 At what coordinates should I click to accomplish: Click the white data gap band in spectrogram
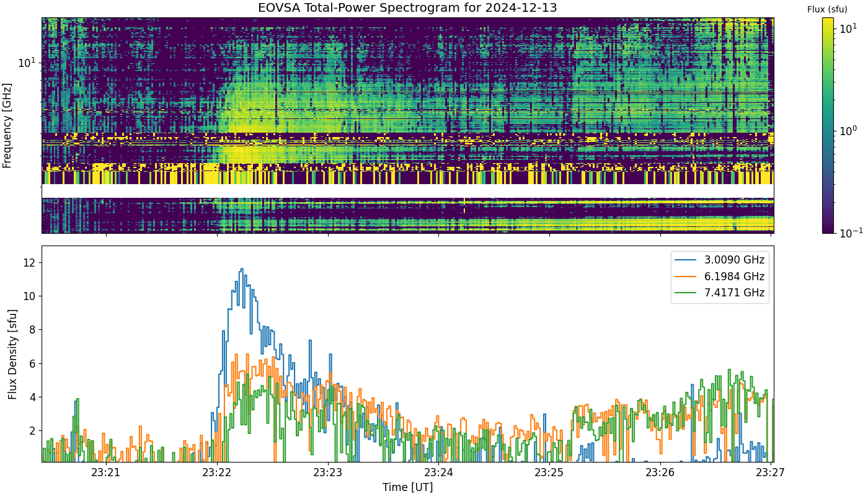407,191
